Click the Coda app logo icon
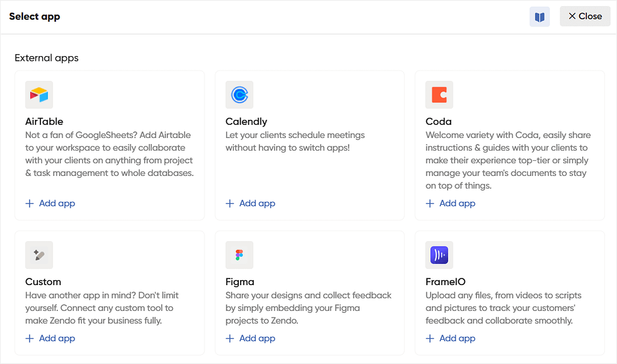Viewport: 617px width, 364px height. click(x=439, y=95)
